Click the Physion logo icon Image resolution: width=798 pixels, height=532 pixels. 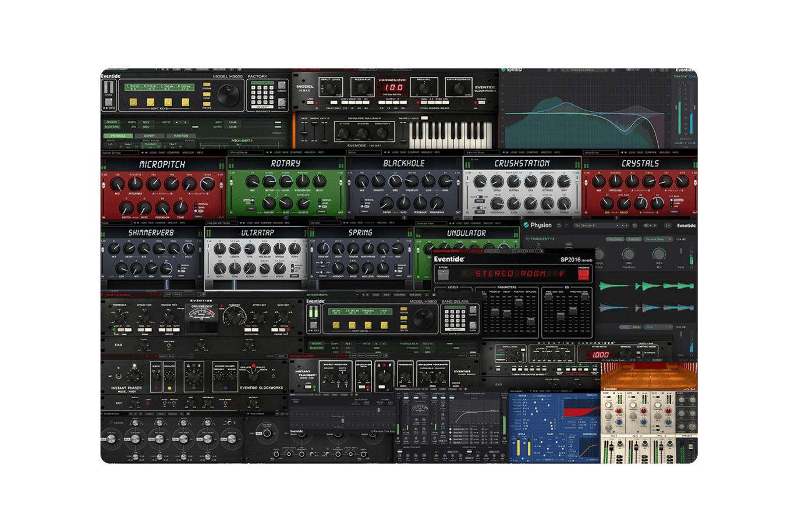pyautogui.click(x=526, y=225)
